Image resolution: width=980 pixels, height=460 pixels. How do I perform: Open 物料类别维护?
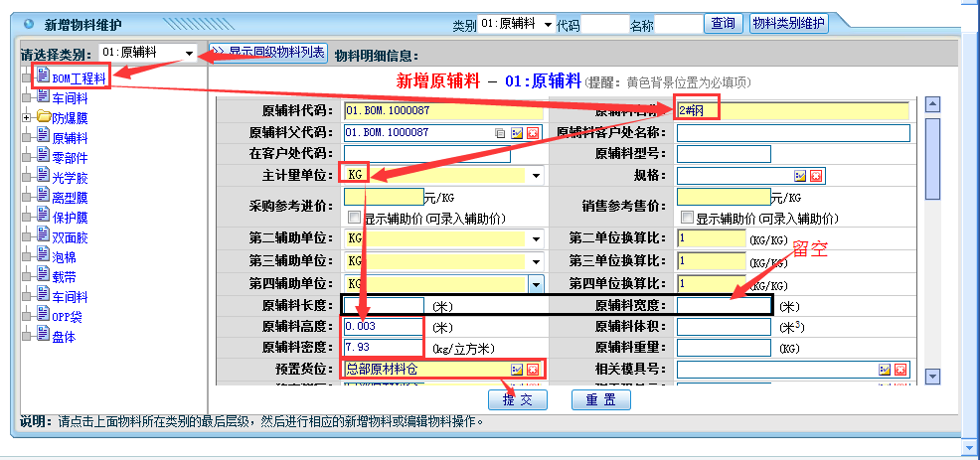click(789, 23)
